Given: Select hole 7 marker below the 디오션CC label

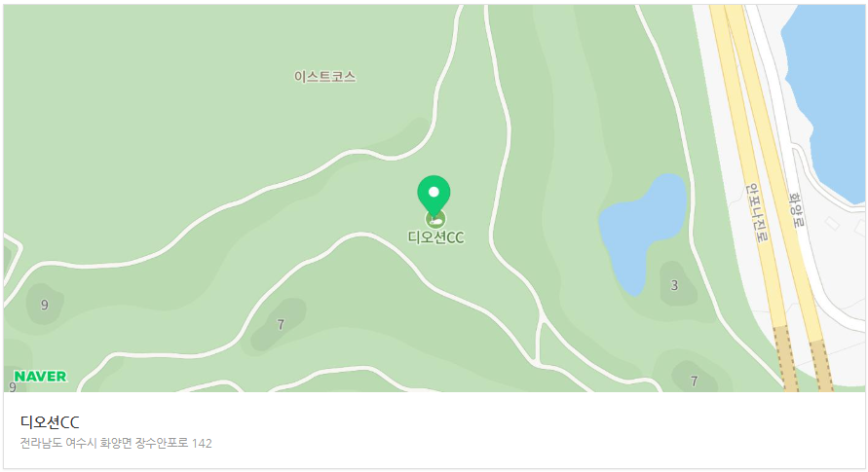Looking at the screenshot, I should coord(281,324).
